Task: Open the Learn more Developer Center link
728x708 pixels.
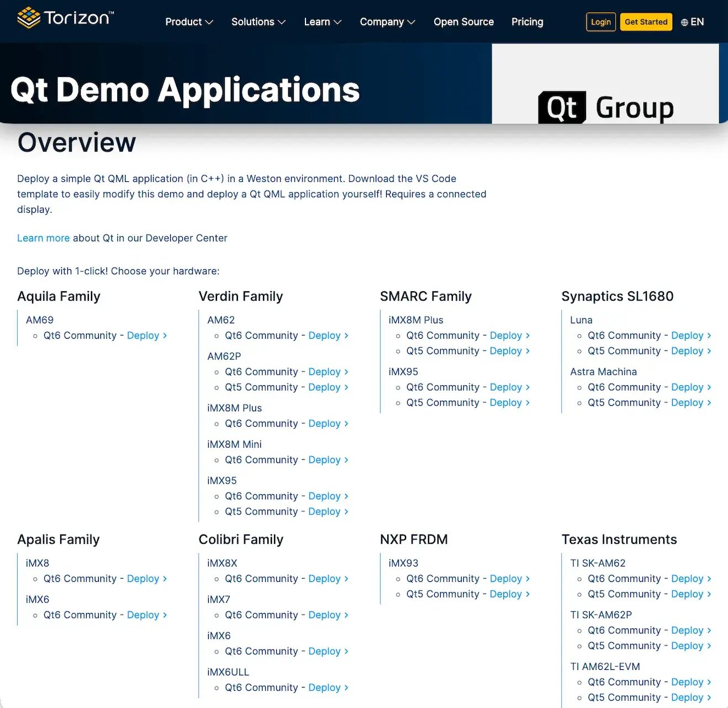Action: [x=43, y=238]
